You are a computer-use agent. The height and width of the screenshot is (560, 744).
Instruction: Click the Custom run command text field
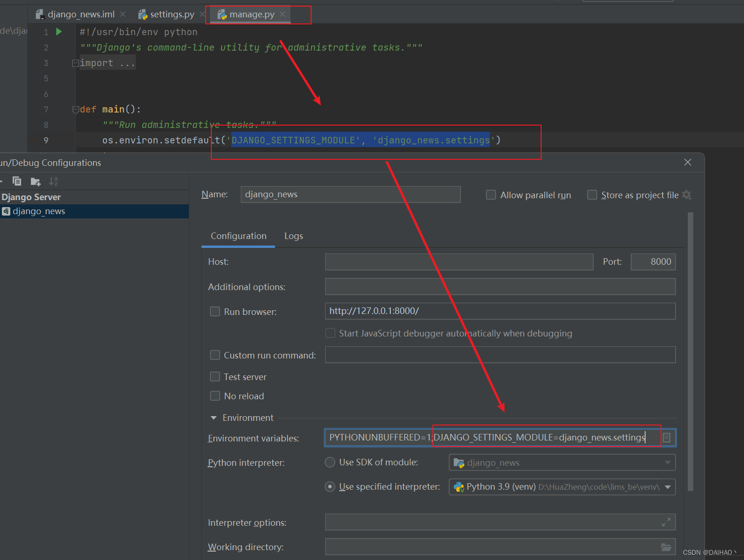click(500, 355)
